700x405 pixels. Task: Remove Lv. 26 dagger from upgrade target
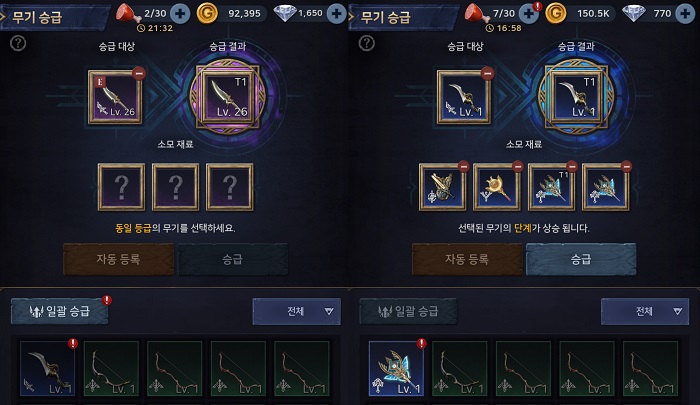pos(139,73)
